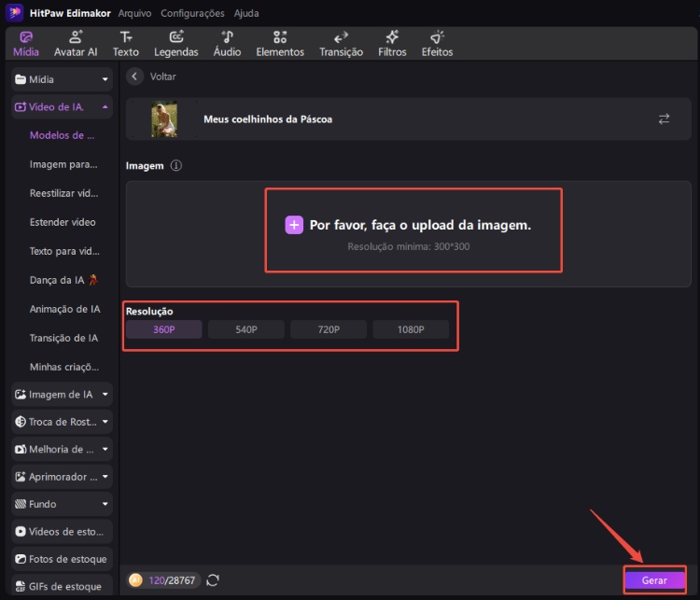Choose 1080P resolution option
The width and height of the screenshot is (700, 600).
click(410, 329)
